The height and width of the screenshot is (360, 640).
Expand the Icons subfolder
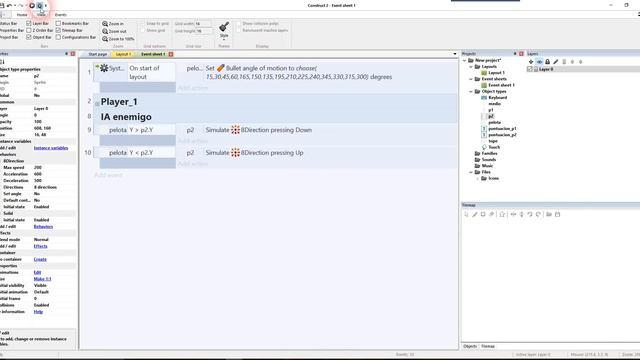click(478, 178)
